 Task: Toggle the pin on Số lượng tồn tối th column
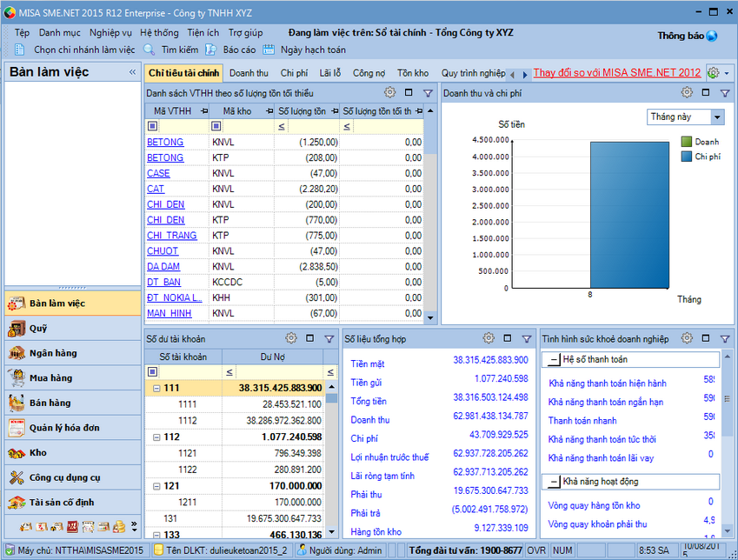[x=418, y=111]
